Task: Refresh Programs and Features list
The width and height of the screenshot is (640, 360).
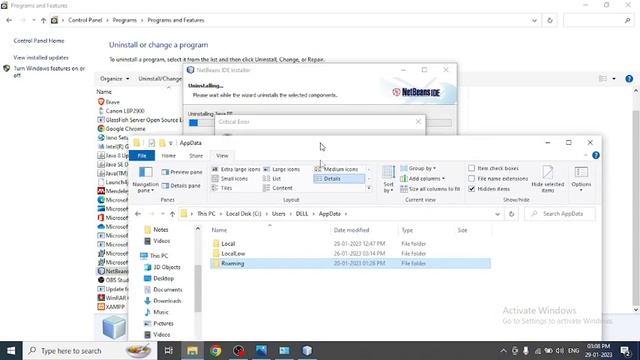Action: (550, 20)
